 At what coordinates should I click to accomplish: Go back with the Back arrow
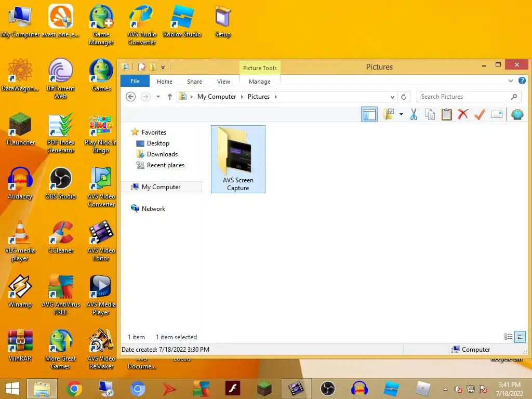coord(130,97)
